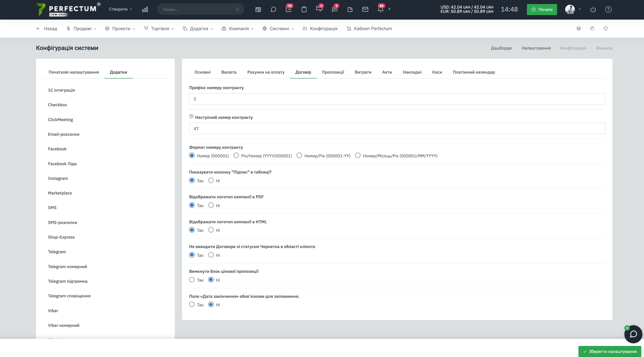This screenshot has width=644, height=357.
Task: Expand the Системні menu
Action: (x=278, y=29)
